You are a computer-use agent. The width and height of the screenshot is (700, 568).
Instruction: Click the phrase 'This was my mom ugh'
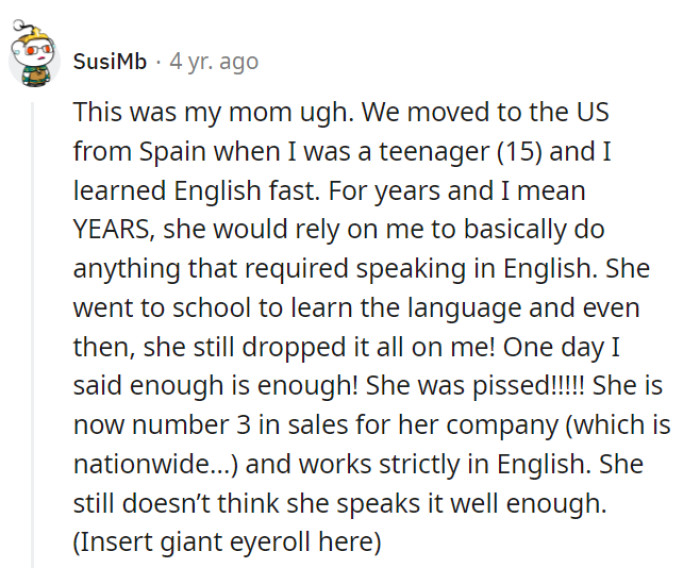[x=200, y=112]
